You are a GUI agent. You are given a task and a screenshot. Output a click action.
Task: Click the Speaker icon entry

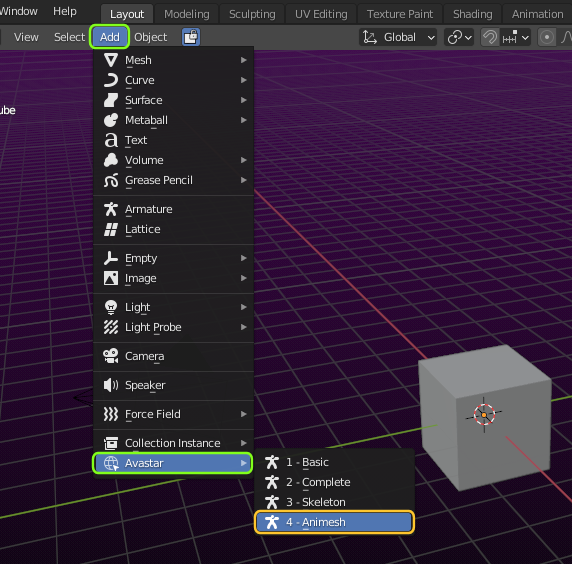[111, 385]
